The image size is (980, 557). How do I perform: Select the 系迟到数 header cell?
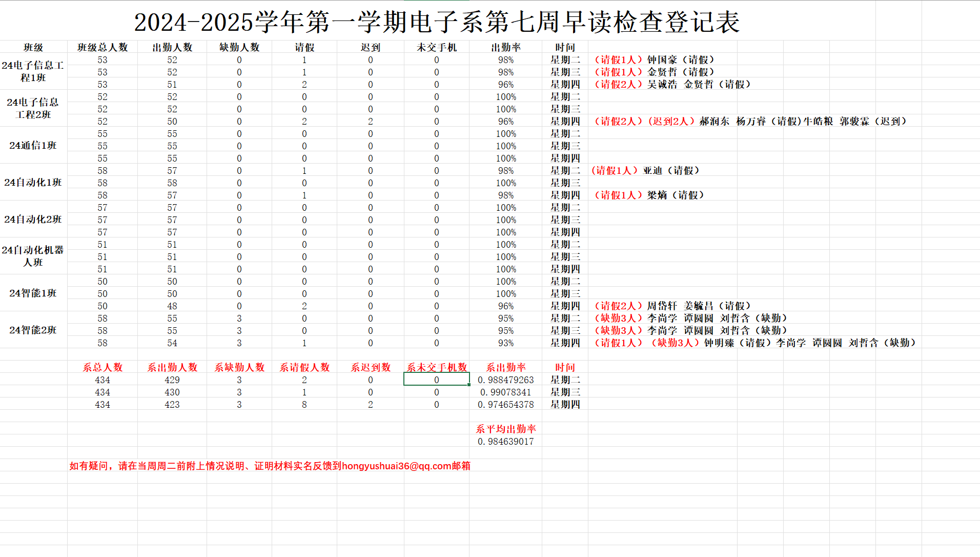(371, 367)
